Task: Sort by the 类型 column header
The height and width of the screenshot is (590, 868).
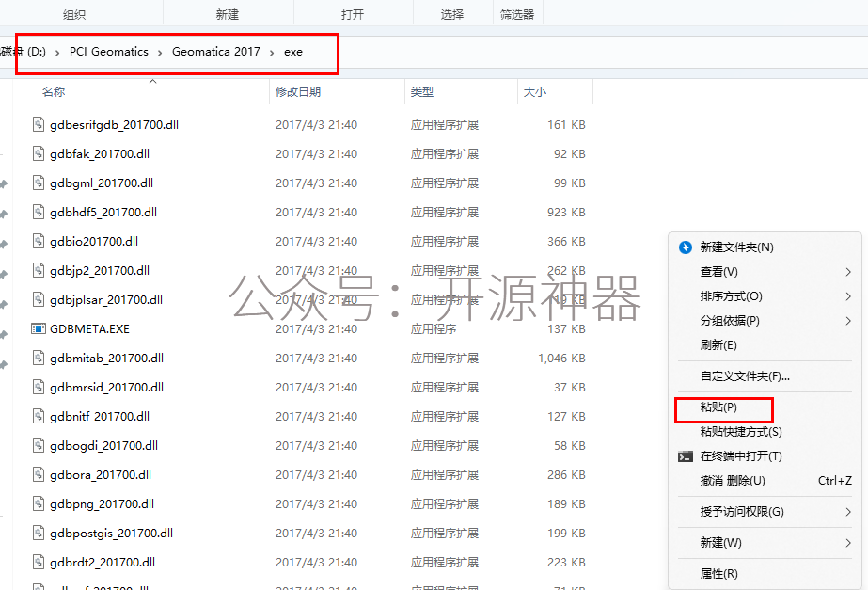Action: click(422, 92)
